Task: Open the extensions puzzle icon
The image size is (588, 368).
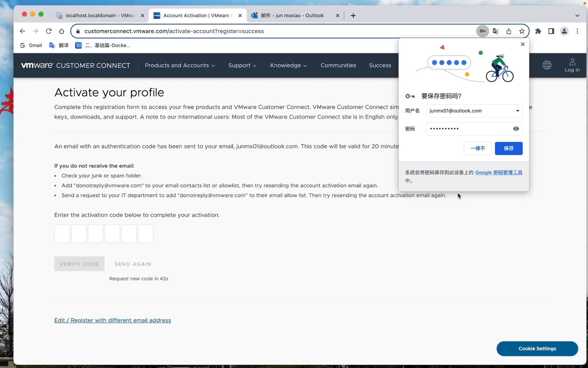Action: tap(538, 31)
